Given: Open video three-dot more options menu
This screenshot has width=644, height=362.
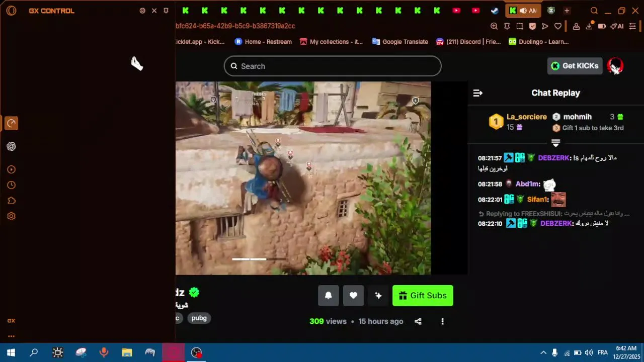Looking at the screenshot, I should [442, 321].
